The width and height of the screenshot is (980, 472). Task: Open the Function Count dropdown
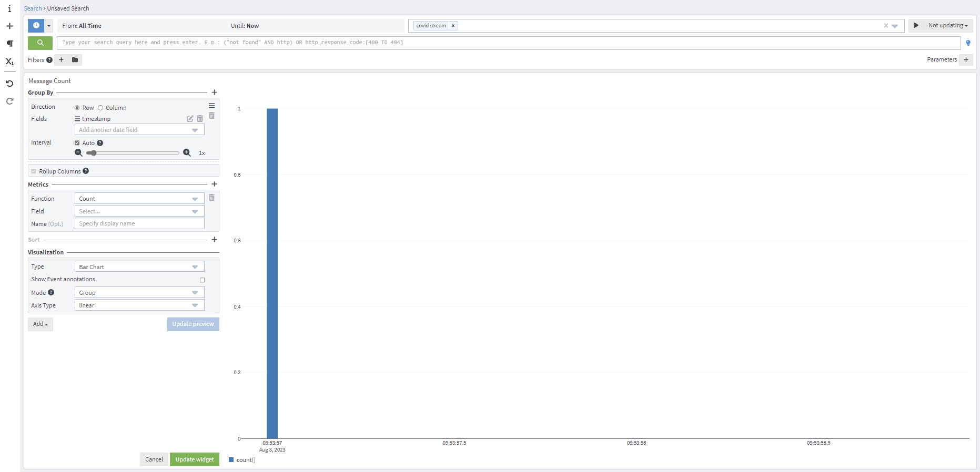click(x=139, y=199)
